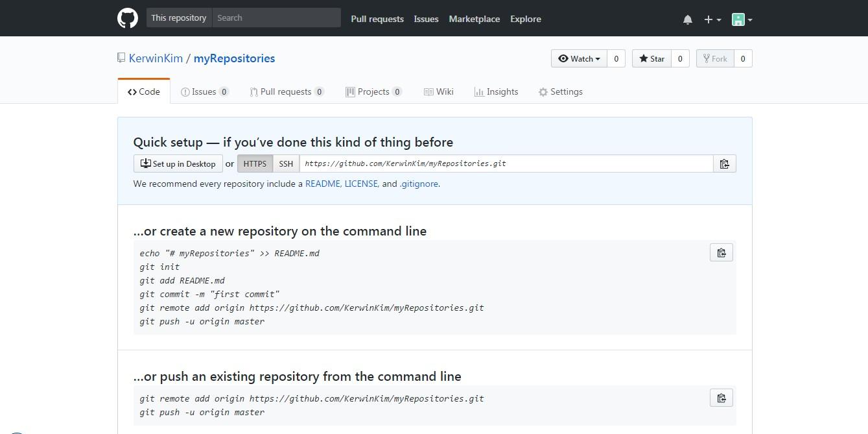Expand the Watch dropdown button

click(579, 58)
